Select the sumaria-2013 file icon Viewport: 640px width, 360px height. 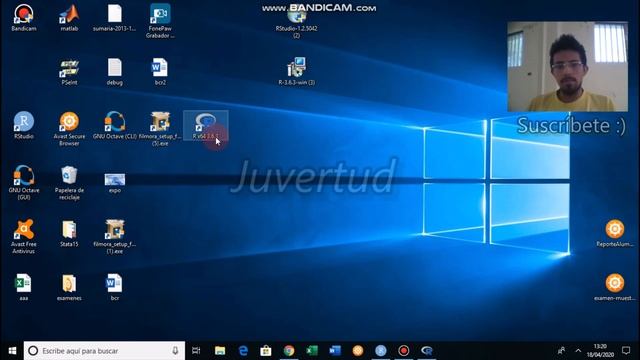coord(115,18)
